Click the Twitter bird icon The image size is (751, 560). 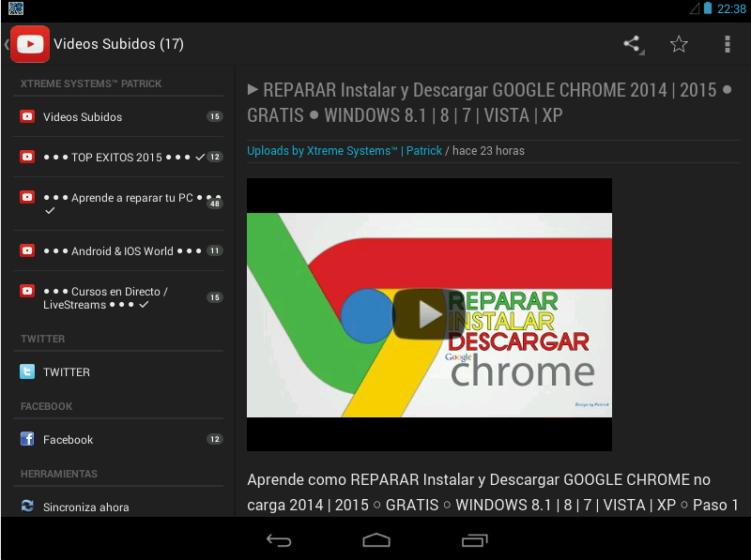(x=27, y=371)
